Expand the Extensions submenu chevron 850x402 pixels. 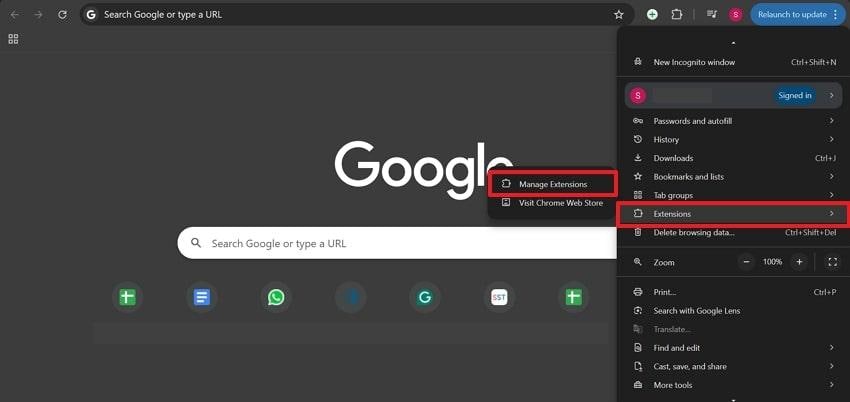click(x=831, y=213)
